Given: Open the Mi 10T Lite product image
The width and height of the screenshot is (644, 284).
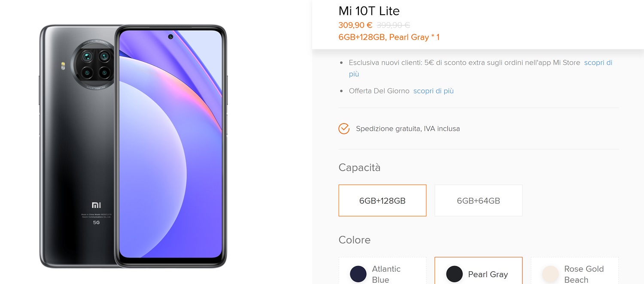Looking at the screenshot, I should click(133, 146).
